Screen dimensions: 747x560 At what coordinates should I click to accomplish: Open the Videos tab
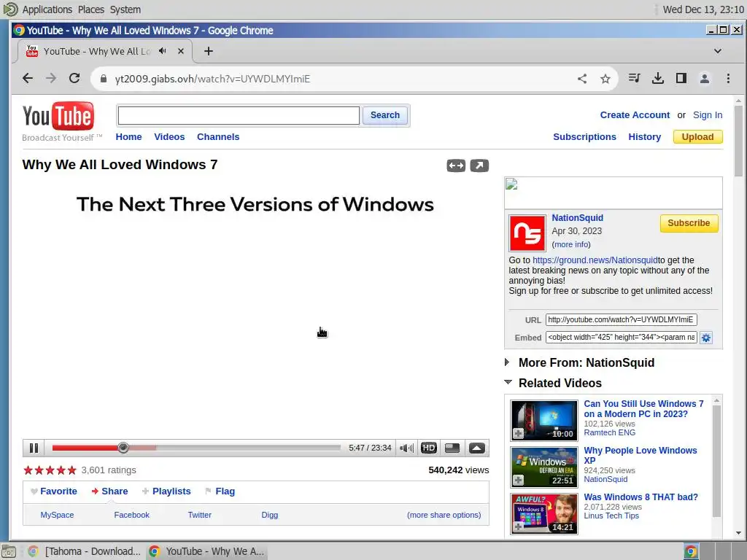click(169, 137)
